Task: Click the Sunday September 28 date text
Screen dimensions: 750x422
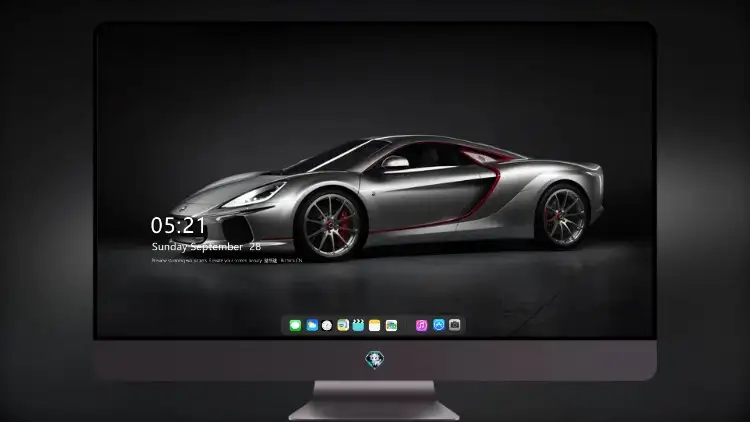Action: coord(207,247)
